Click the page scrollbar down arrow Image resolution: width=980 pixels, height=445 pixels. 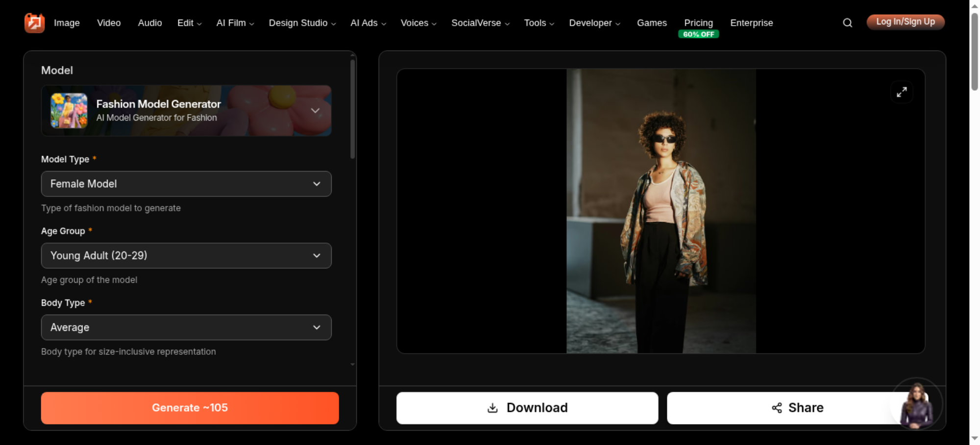click(x=975, y=438)
